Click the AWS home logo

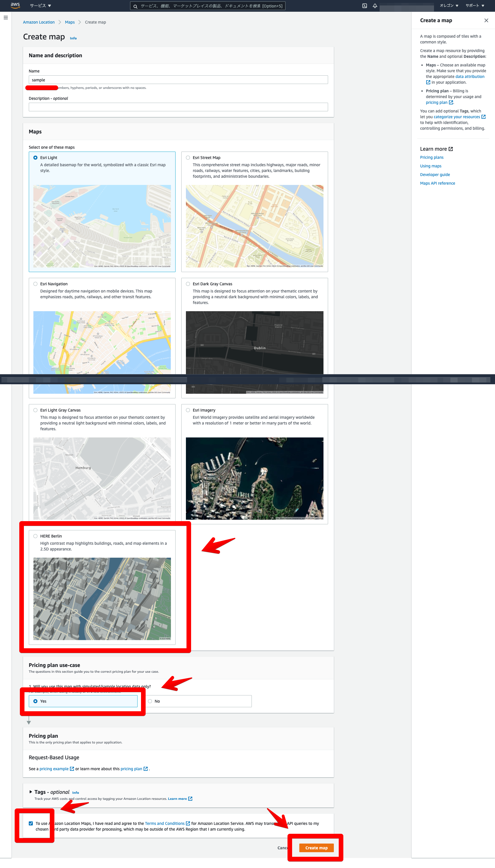15,5
